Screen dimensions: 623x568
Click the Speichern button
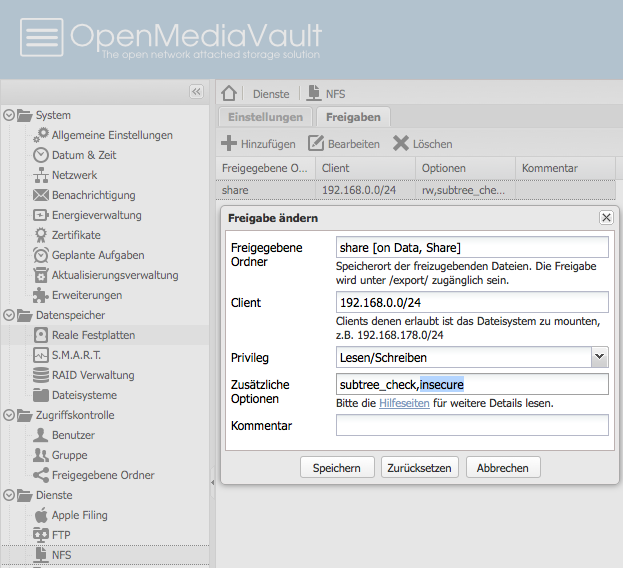[337, 467]
